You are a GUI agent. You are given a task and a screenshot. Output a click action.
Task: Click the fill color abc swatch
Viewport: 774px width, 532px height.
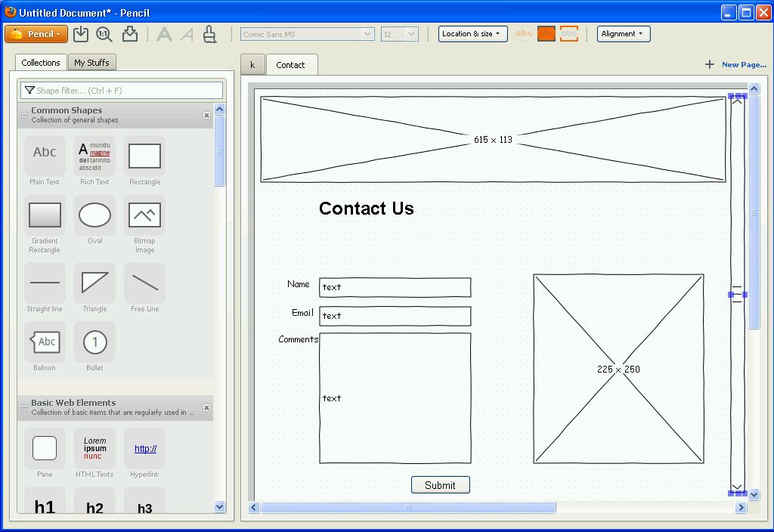tap(546, 33)
